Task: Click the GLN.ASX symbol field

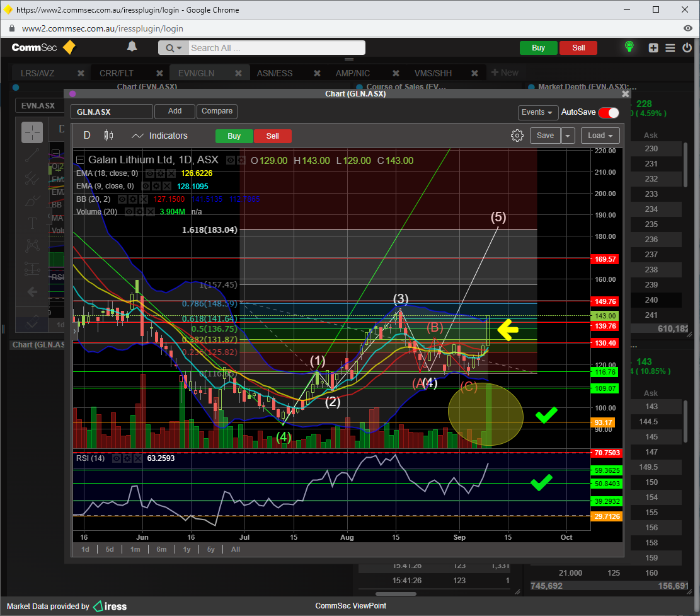Action: (x=112, y=112)
